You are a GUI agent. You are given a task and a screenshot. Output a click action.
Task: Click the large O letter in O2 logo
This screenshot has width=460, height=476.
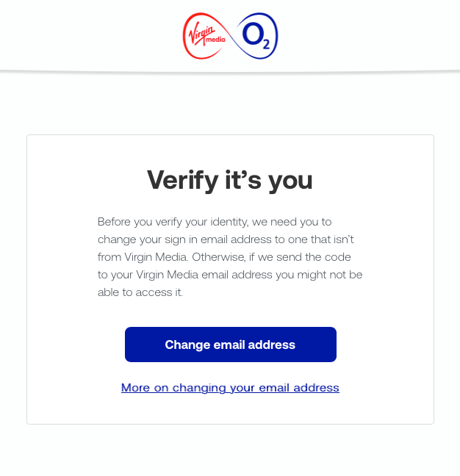coord(252,35)
